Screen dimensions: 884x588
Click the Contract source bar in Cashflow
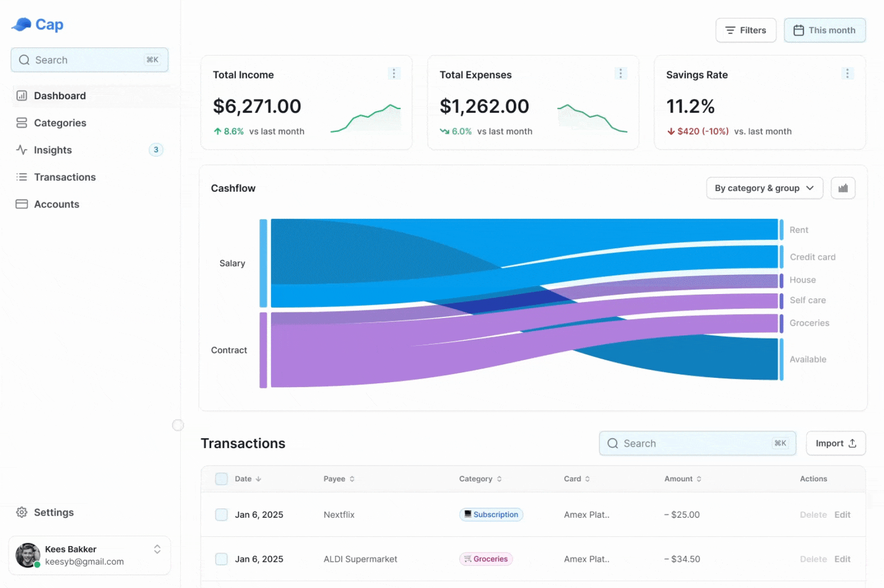pyautogui.click(x=263, y=350)
